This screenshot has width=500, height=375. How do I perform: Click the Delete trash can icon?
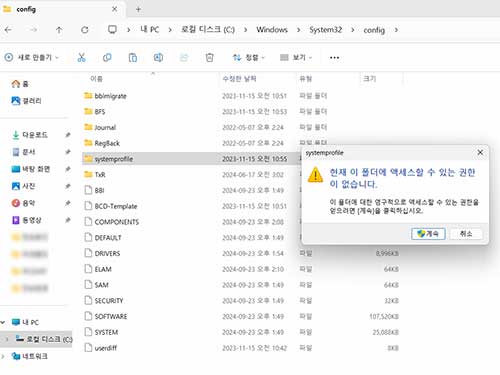(209, 58)
